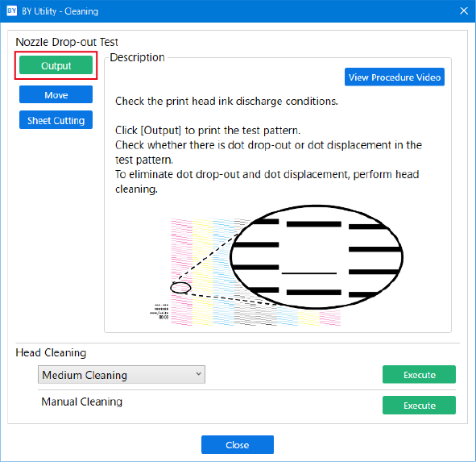Viewport: 476px width, 462px height.
Task: Click the Nozzle Drop-out Test heading
Action: (67, 42)
